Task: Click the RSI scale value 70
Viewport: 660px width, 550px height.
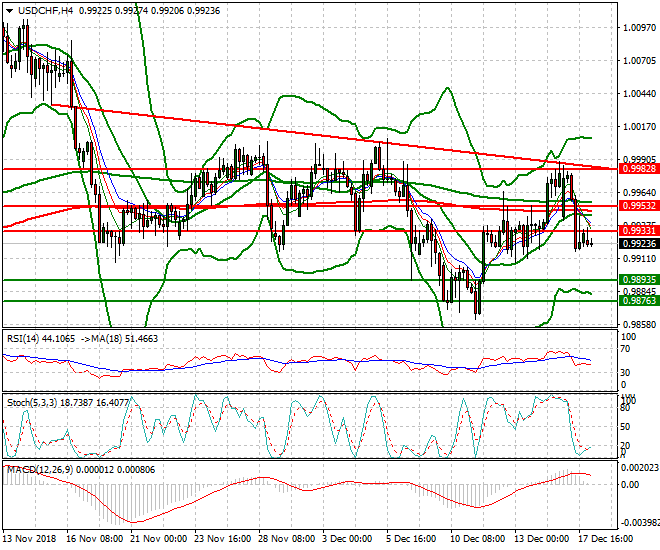Action: pos(625,349)
